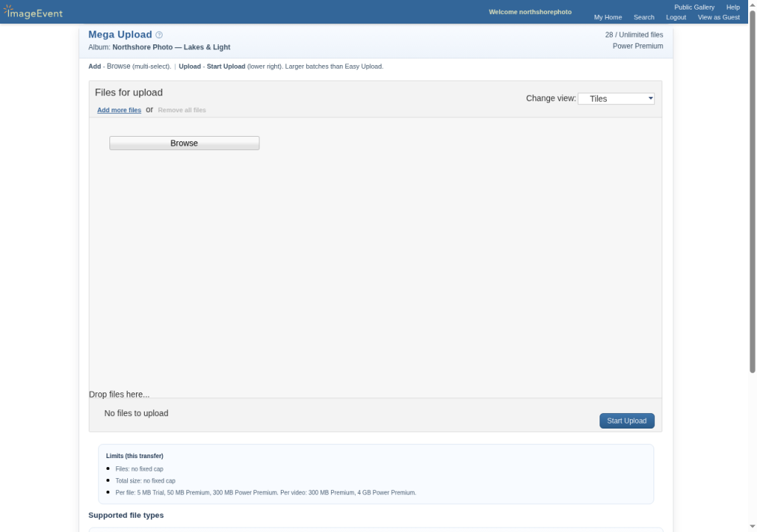This screenshot has width=757, height=532.
Task: Click the album name Northshore Photo — Lakes & Light
Action: 172,47
